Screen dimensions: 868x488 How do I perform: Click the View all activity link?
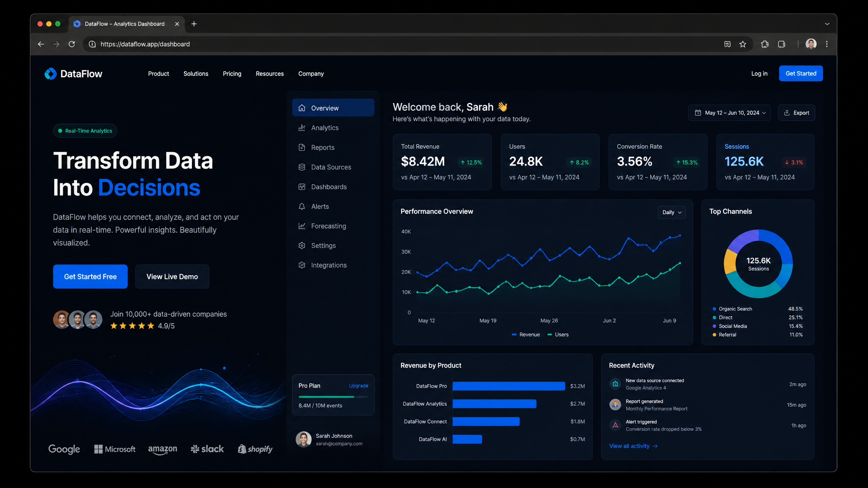coord(633,446)
